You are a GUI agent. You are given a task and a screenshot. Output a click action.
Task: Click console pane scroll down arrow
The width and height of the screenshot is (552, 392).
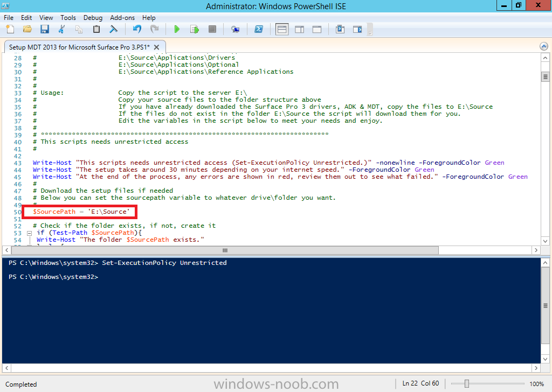pos(546,359)
